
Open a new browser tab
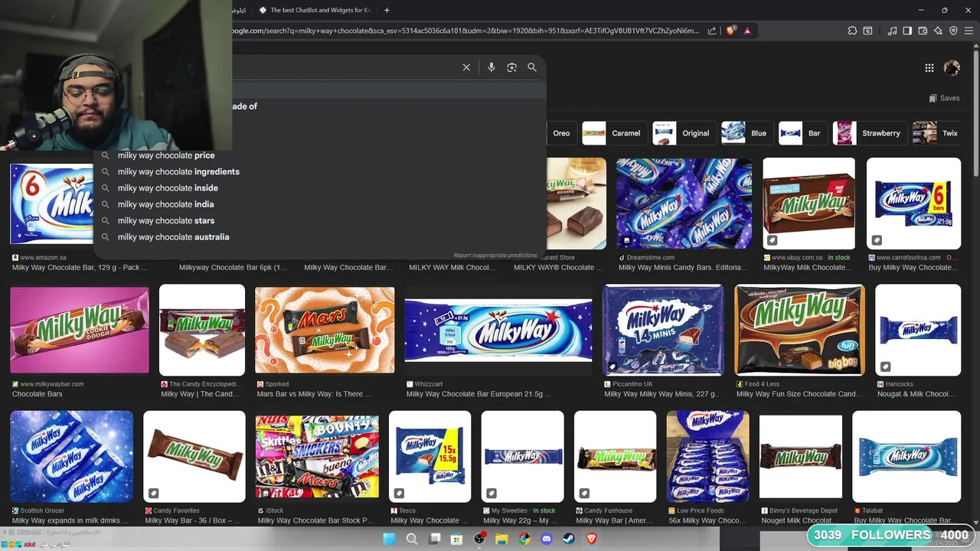pos(387,10)
